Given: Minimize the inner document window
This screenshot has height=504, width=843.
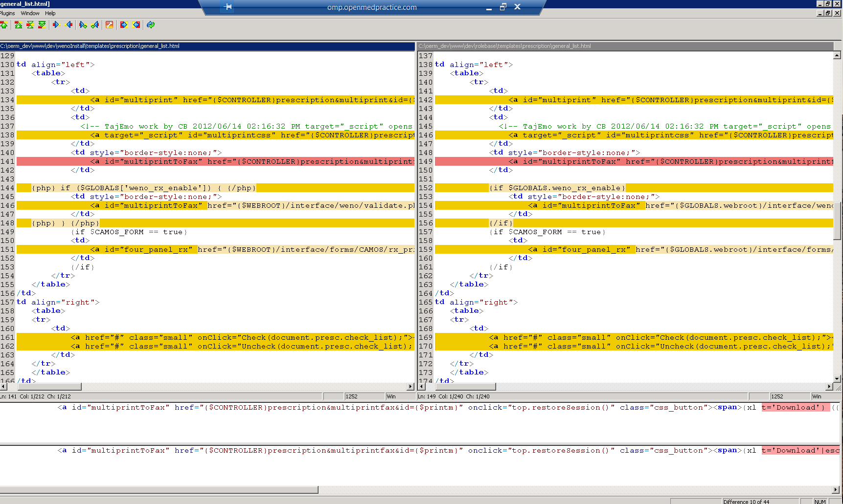Looking at the screenshot, I should tap(820, 13).
